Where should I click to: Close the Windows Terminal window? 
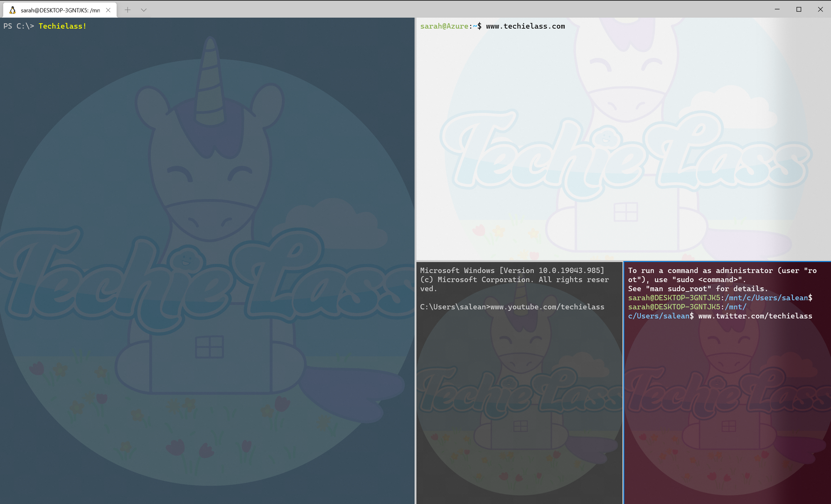click(x=820, y=9)
